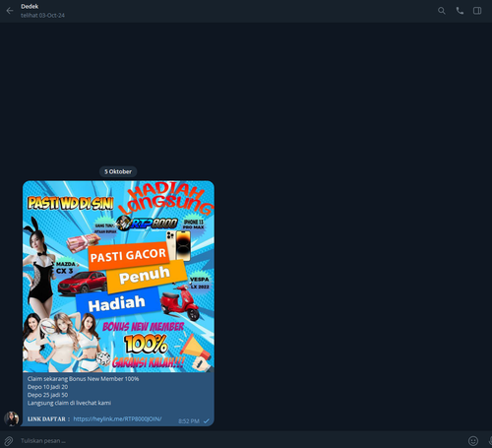Click text 'Langsung claim di livechat kami'

69,403
